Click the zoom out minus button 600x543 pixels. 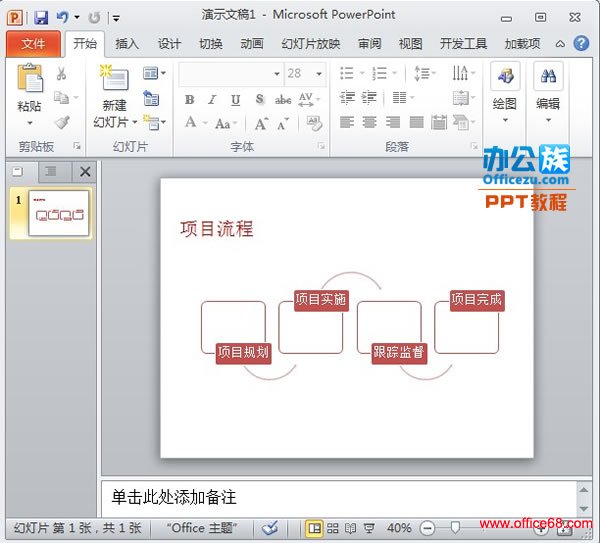427,528
